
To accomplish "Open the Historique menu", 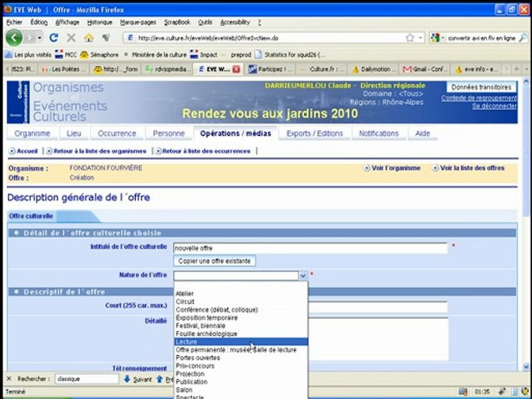I will (99, 22).
